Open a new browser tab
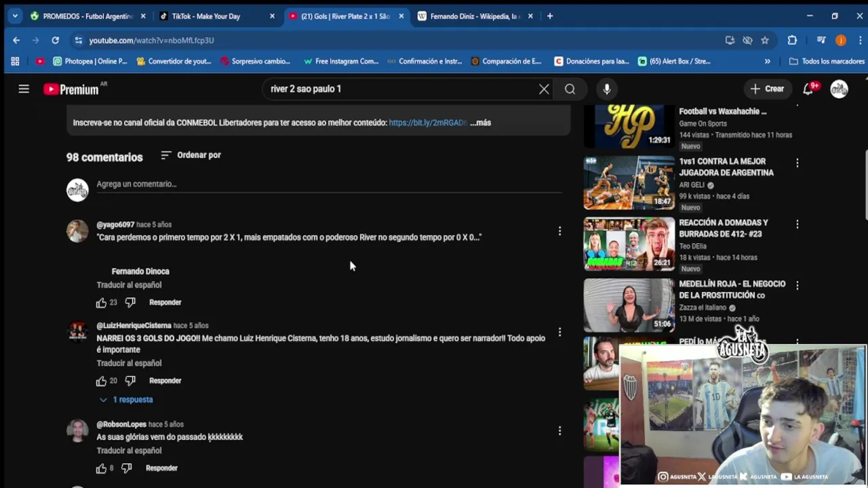 pyautogui.click(x=550, y=16)
